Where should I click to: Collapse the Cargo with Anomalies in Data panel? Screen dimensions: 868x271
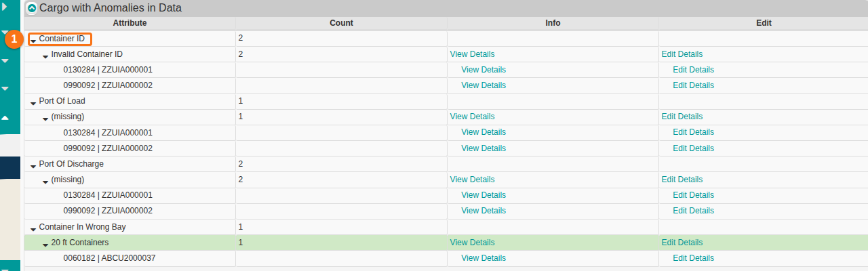(x=32, y=9)
